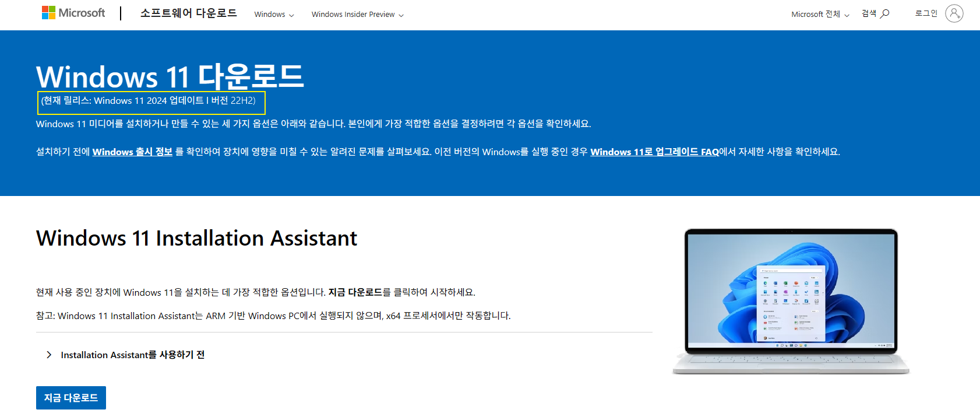Screen dimensions: 980x420
Task: Click the sentence beginning '현재 사용 중인 장치에'
Action: pos(256,292)
